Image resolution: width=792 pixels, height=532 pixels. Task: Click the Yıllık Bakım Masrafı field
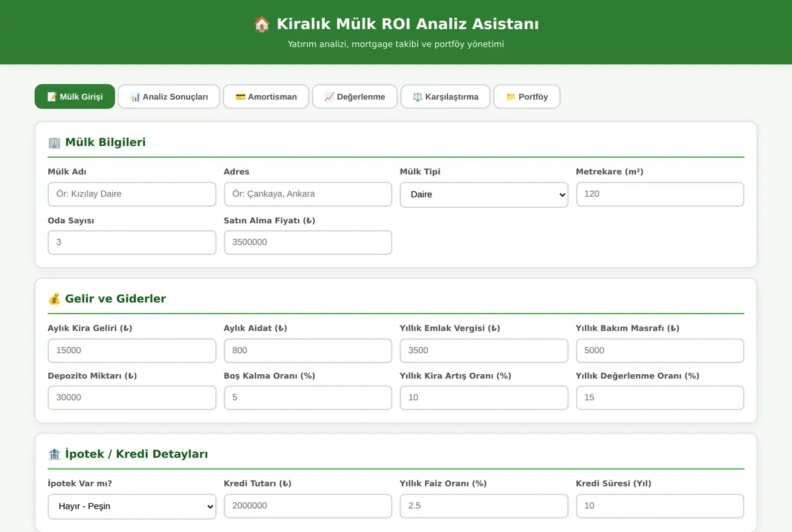click(x=660, y=350)
